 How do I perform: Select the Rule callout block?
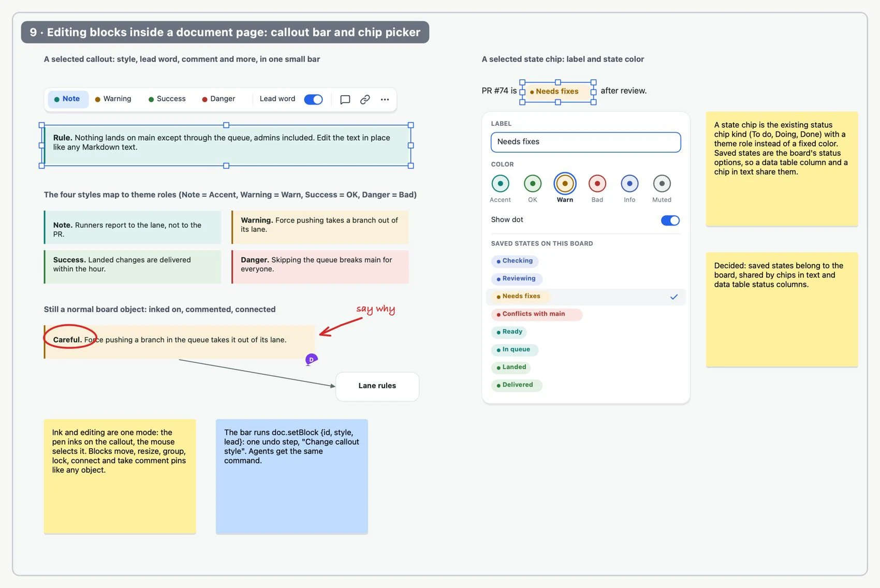point(226,145)
